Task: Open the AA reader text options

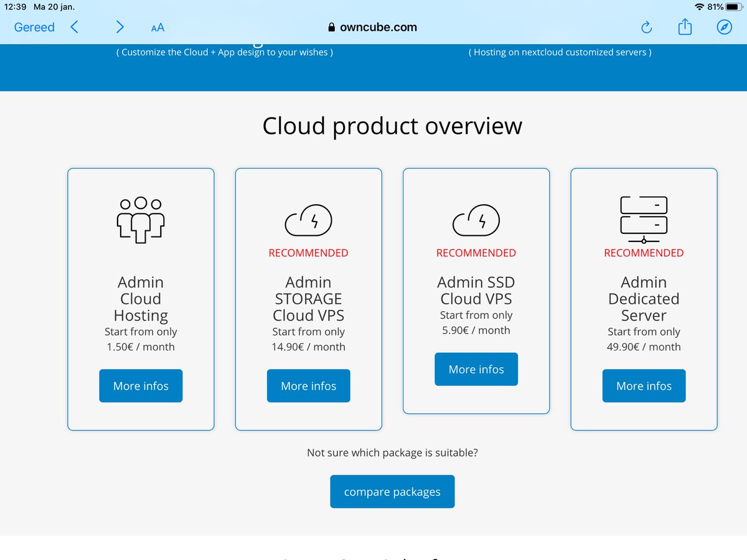Action: coord(157,27)
